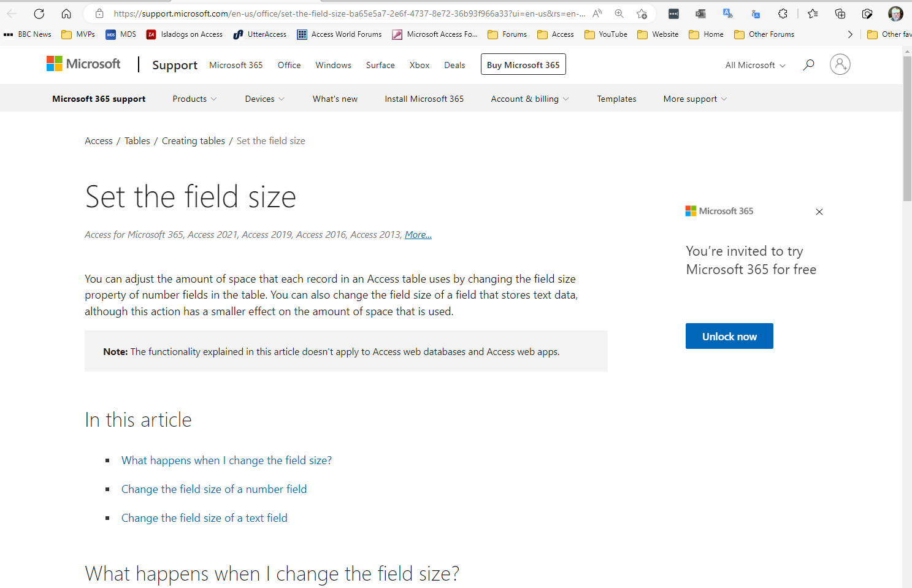
Task: Click the Tables breadcrumb
Action: (x=137, y=141)
